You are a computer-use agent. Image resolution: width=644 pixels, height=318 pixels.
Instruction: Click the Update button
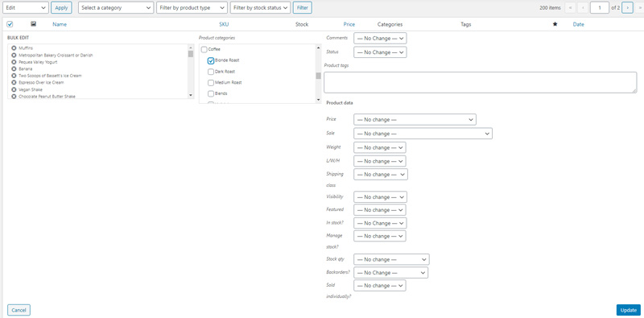(629, 310)
